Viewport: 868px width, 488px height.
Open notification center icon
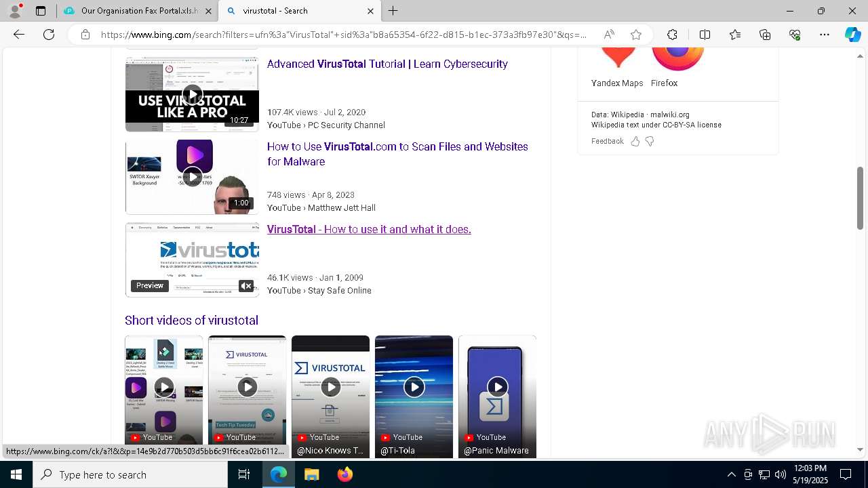point(846,474)
